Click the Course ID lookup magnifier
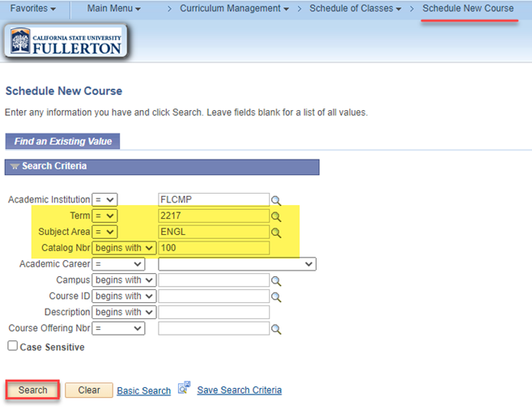 (276, 297)
